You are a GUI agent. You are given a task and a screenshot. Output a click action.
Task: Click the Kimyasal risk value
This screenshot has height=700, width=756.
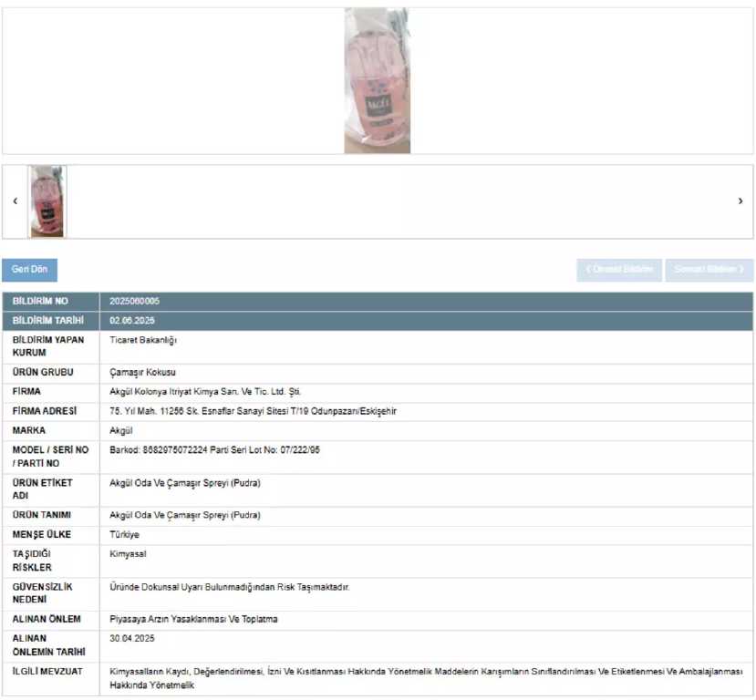tap(128, 554)
